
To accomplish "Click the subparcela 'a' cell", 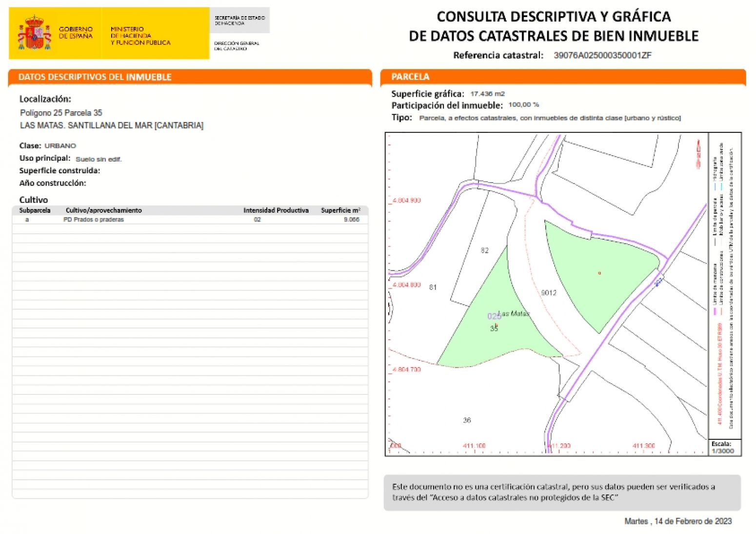I will point(27,220).
